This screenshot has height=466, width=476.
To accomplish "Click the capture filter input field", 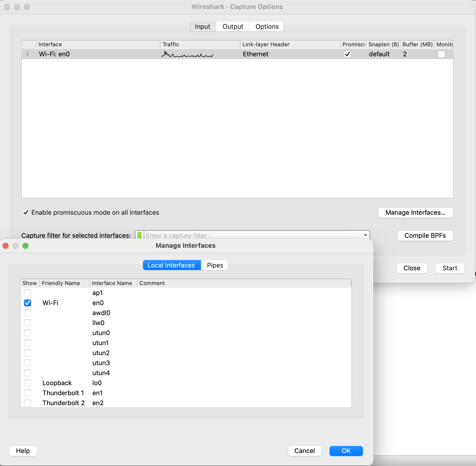I will (252, 235).
